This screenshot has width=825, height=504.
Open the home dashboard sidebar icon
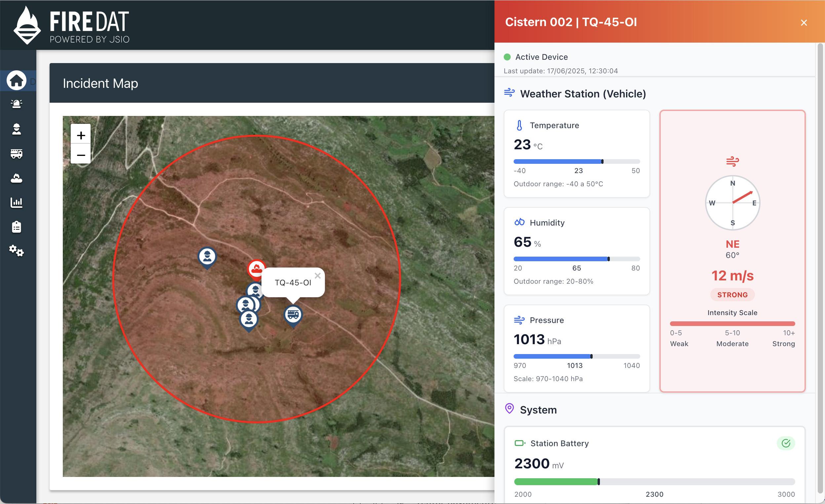tap(17, 80)
